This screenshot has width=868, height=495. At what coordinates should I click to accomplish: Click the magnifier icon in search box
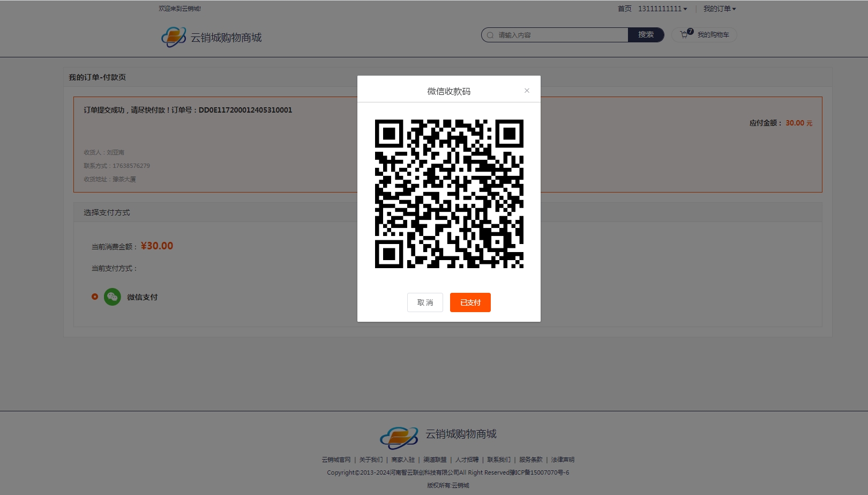pos(490,35)
